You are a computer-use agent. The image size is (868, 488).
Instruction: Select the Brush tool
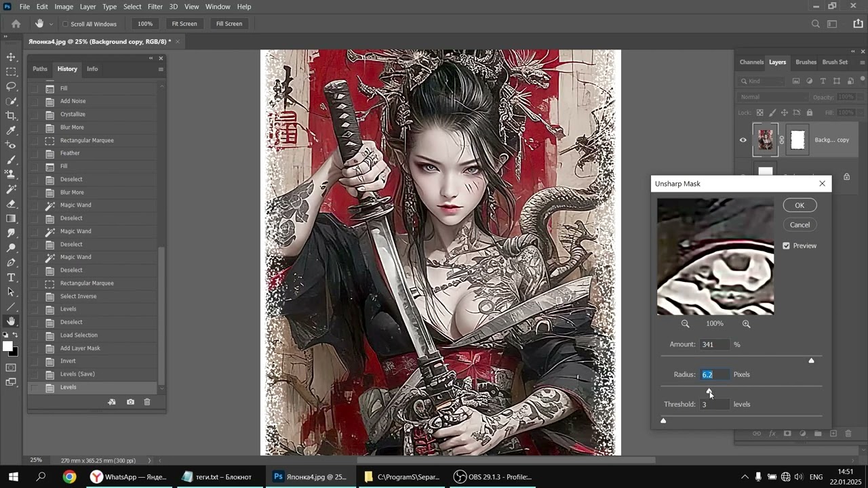point(11,160)
